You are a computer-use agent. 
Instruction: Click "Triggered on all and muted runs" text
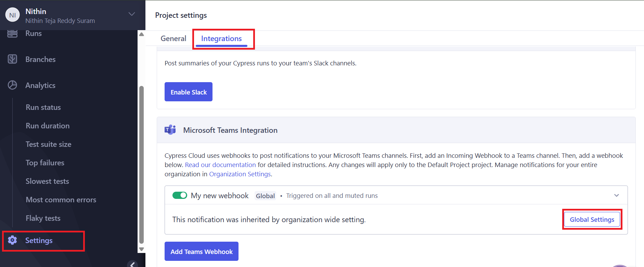(x=332, y=195)
